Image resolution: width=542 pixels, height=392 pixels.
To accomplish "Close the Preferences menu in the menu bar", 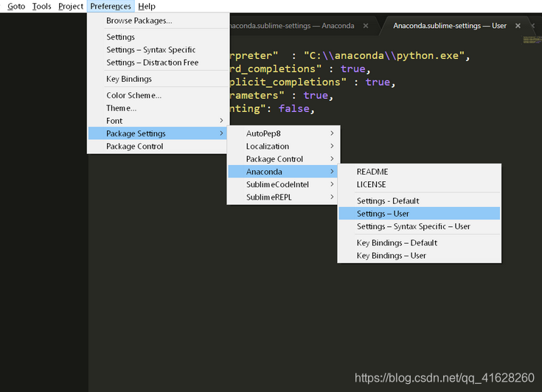I will [111, 6].
